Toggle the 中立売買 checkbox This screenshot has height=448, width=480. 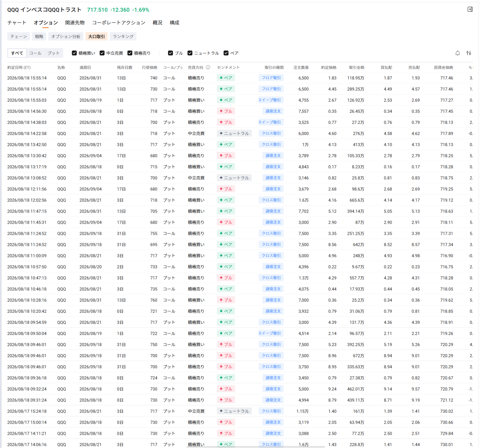(102, 53)
